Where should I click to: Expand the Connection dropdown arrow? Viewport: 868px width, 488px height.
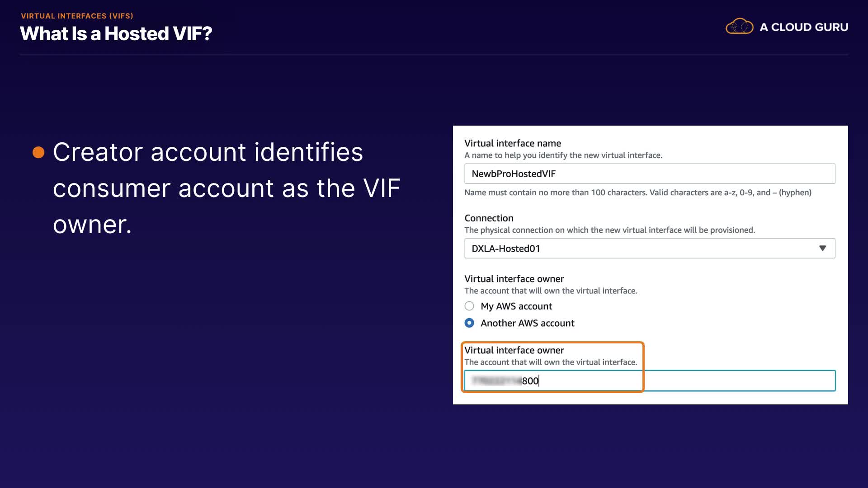pos(822,249)
